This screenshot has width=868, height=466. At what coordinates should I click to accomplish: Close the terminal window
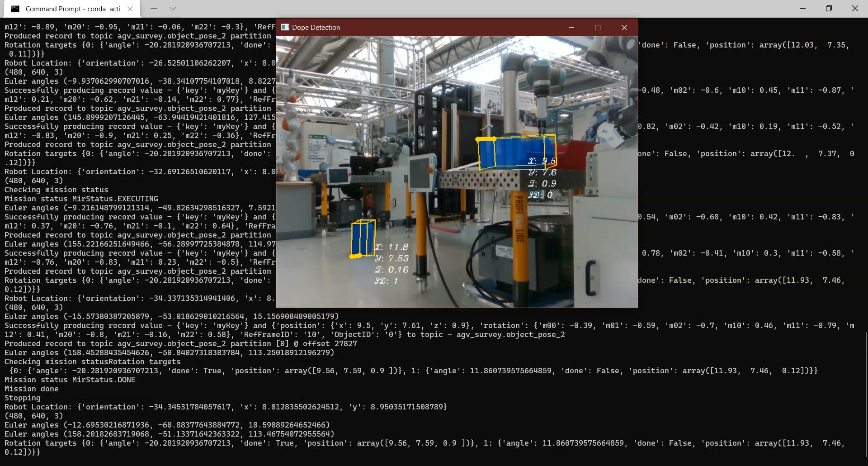(855, 9)
